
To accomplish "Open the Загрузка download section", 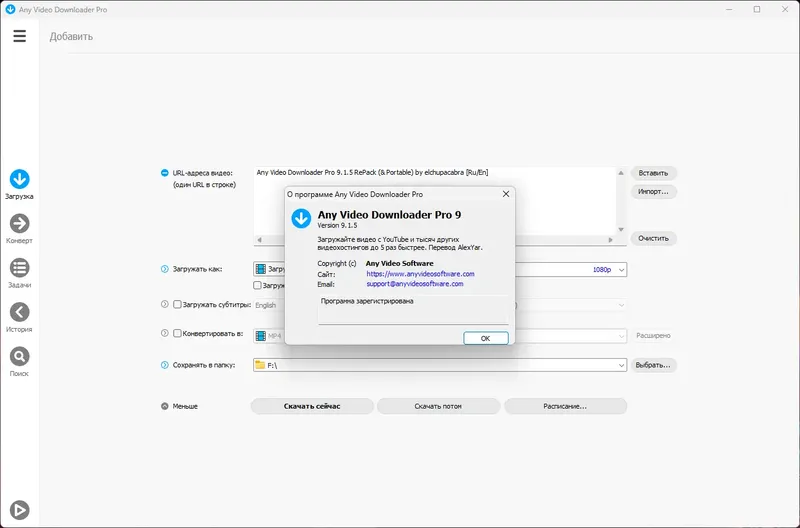I will point(19,185).
